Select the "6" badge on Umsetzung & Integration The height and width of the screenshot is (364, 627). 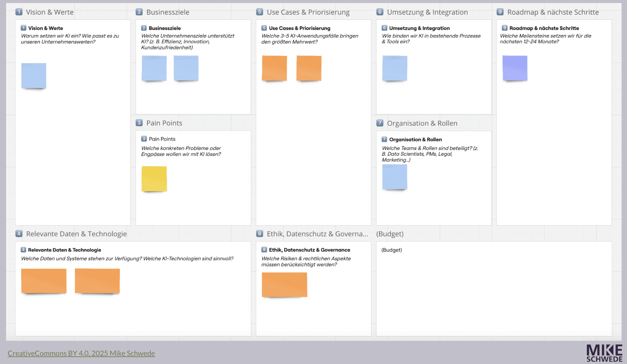384,28
